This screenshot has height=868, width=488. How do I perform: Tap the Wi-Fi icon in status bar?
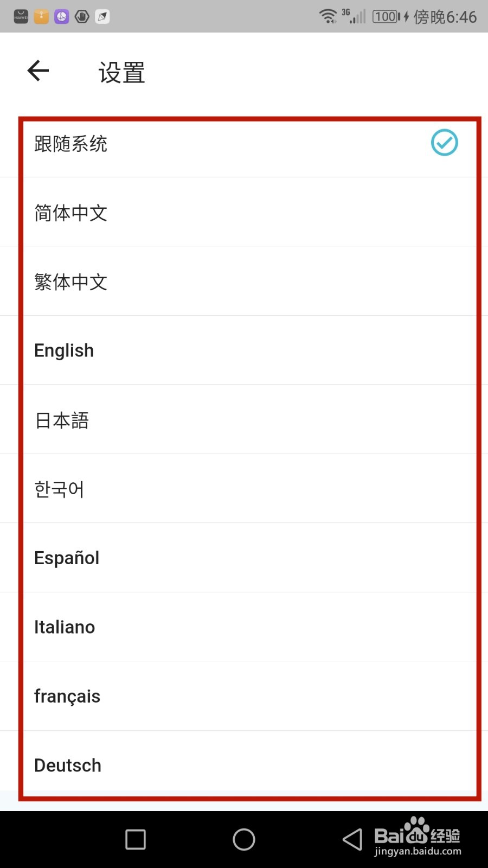point(329,16)
